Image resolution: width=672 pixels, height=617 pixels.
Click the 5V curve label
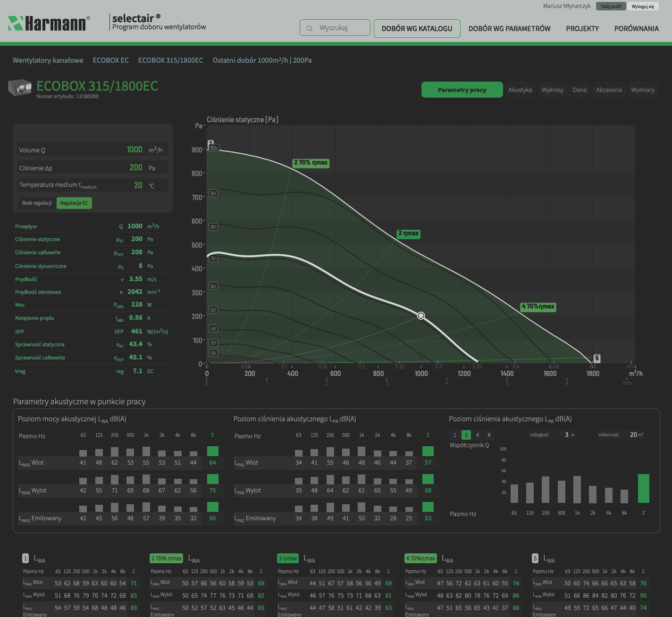[213, 310]
